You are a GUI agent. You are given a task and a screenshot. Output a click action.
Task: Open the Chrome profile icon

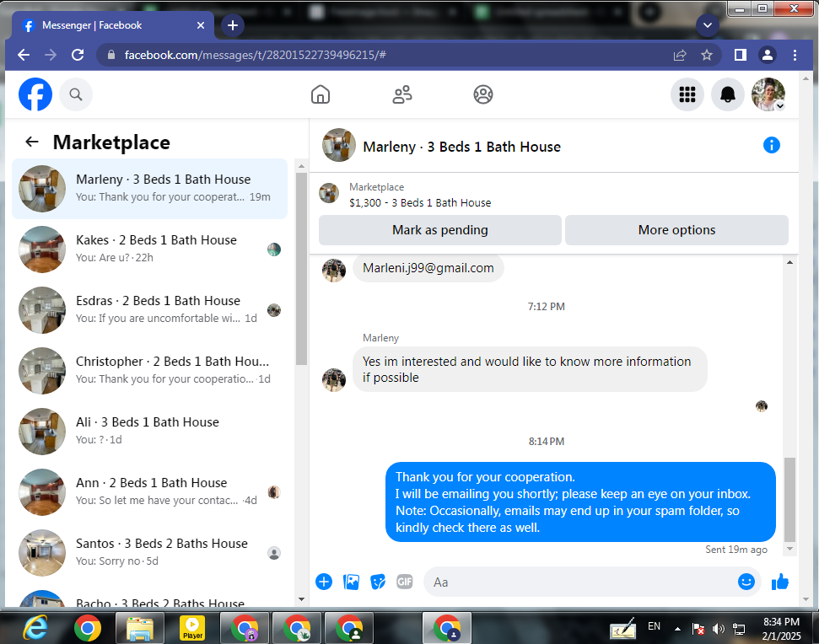[768, 55]
